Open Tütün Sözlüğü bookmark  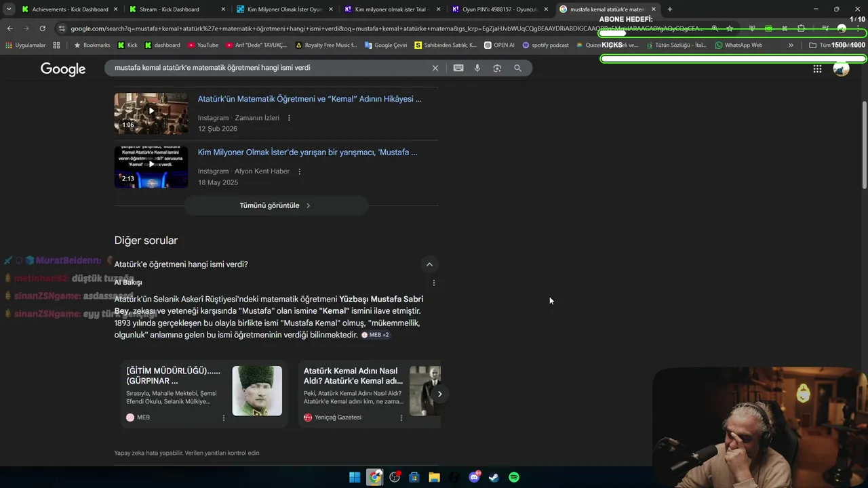point(675,45)
